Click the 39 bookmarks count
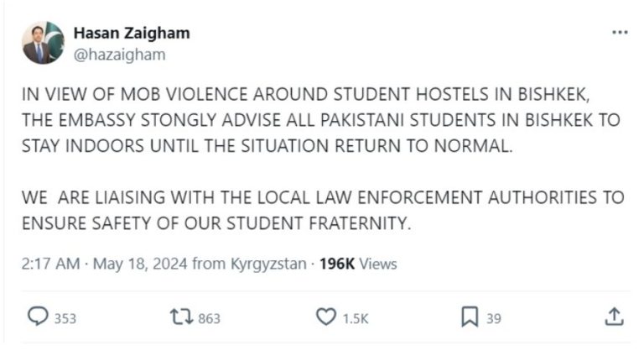This screenshot has width=644, height=356. 493,318
